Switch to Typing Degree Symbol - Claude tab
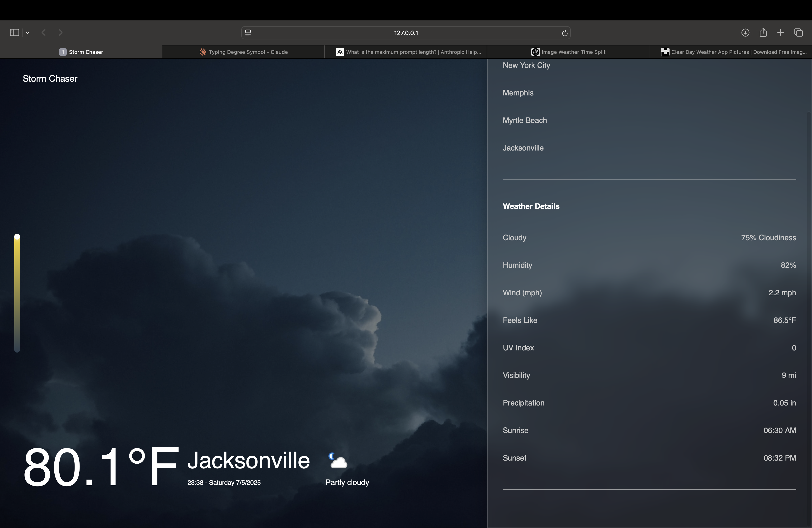This screenshot has width=812, height=528. (x=243, y=52)
